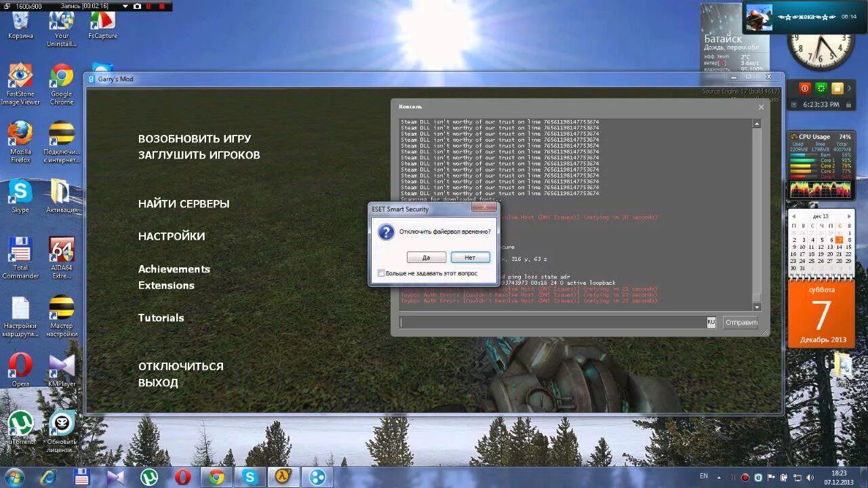Open Total Commander from the taskbar

click(82, 477)
